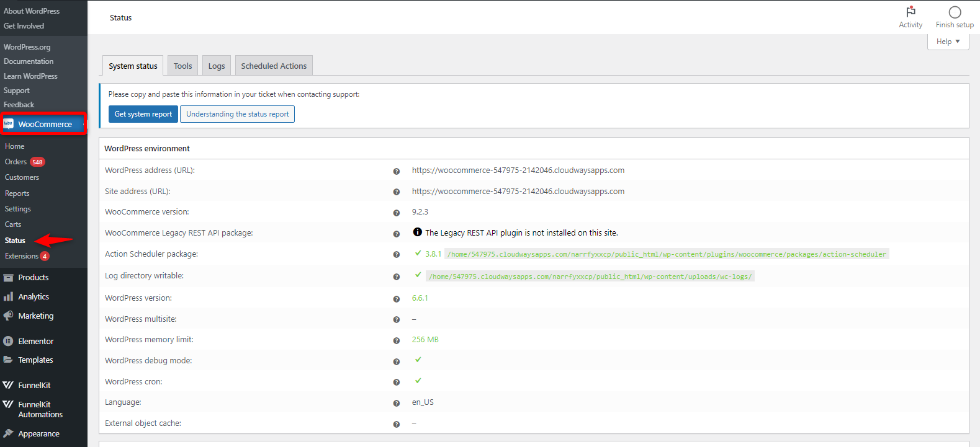Click the 548 orders count badge
This screenshot has height=447, width=980.
pyautogui.click(x=37, y=162)
